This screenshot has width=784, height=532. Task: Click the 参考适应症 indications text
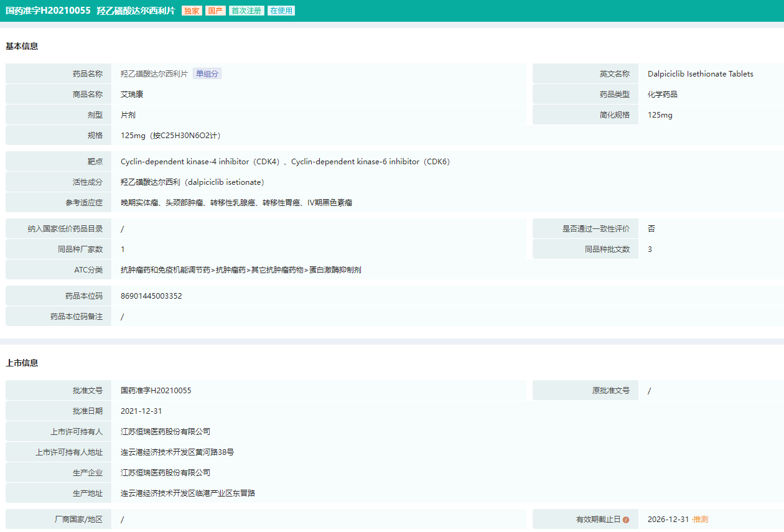(x=236, y=203)
